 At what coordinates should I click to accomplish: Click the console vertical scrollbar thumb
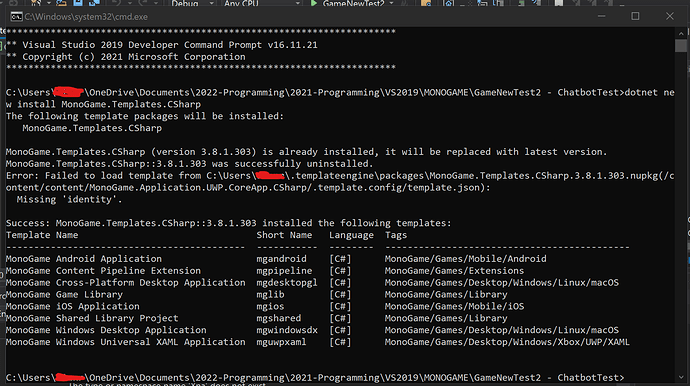coord(681,46)
